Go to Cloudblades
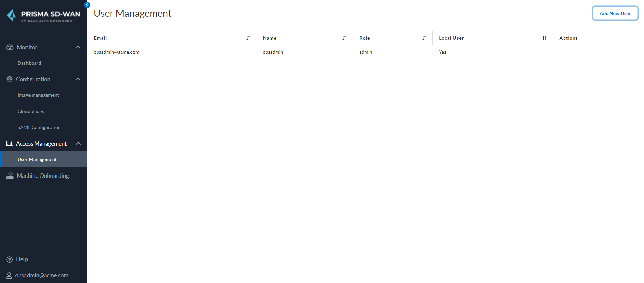This screenshot has width=644, height=283. tap(31, 111)
